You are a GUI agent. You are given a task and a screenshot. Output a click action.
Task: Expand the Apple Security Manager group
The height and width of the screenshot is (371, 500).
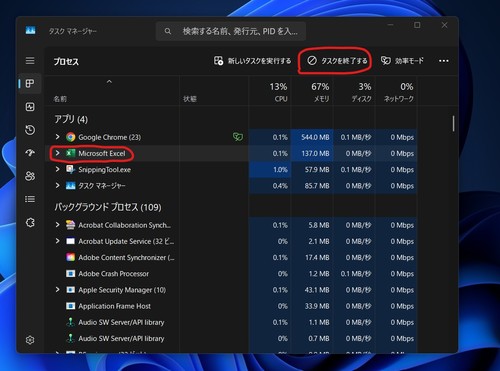point(57,289)
